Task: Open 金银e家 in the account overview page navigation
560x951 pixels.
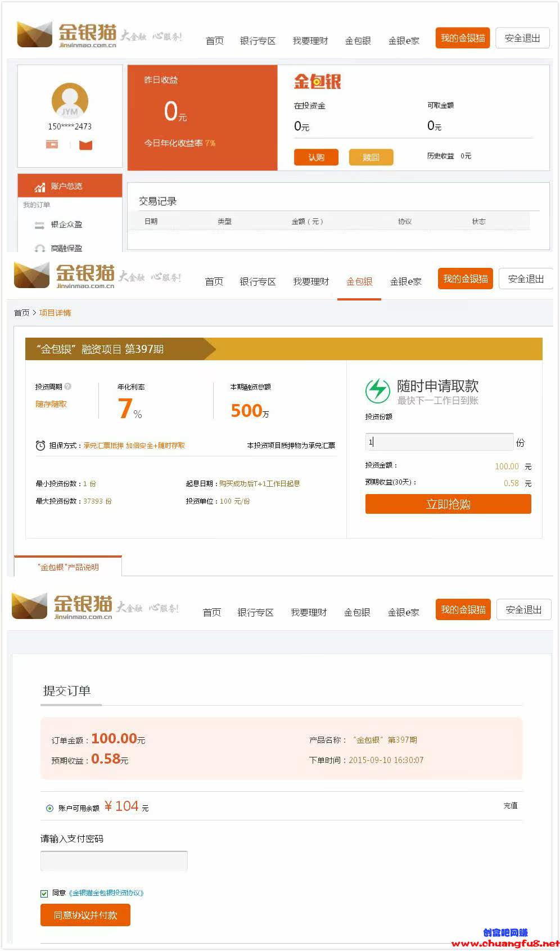Action: 404,41
